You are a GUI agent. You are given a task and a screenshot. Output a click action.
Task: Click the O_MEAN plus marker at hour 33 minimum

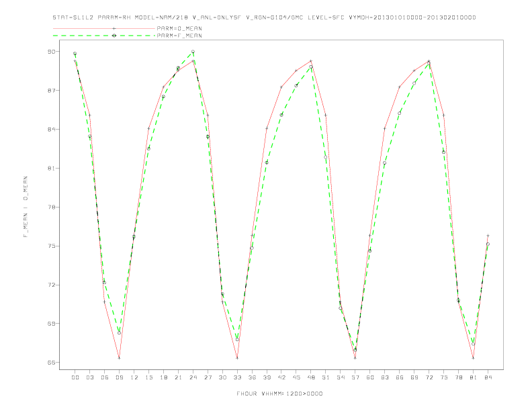[x=237, y=358]
